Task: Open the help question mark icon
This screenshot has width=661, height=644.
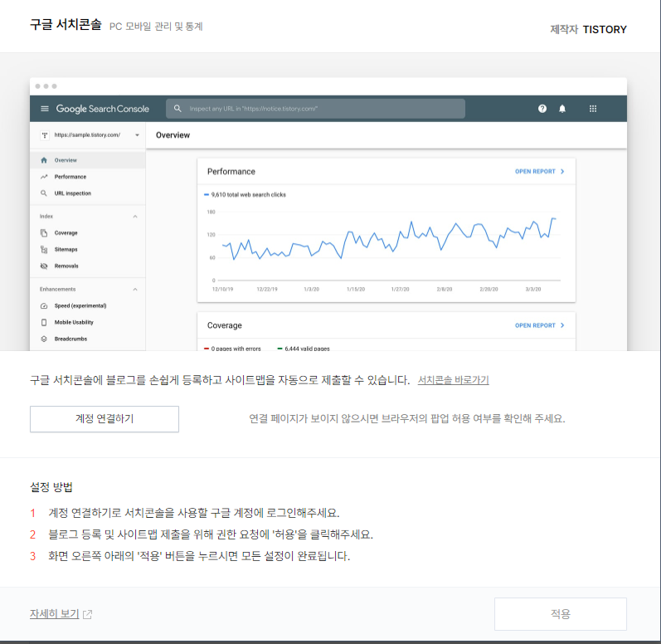Action: point(542,109)
